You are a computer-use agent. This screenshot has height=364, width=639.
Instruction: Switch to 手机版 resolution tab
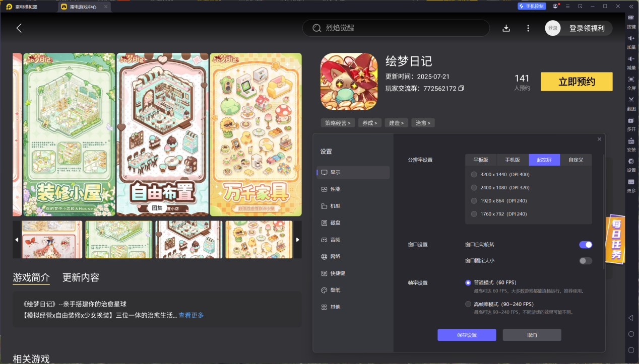513,160
